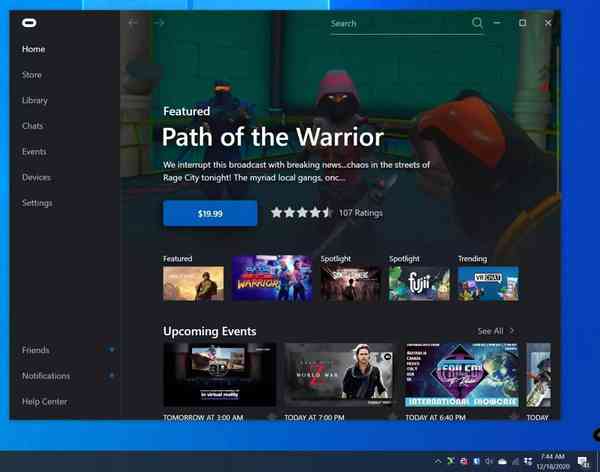Buy Path of the Warrior for $19.99
This screenshot has height=472, width=600.
point(210,213)
